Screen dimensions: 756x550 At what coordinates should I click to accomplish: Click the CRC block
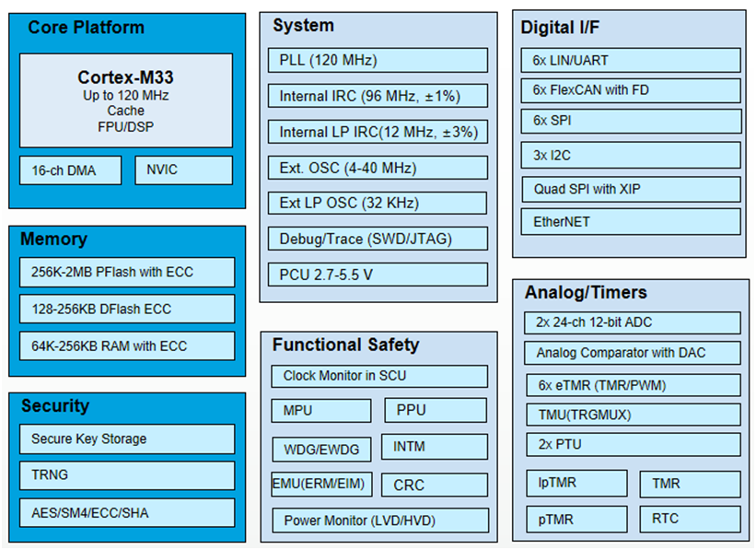[x=436, y=485]
